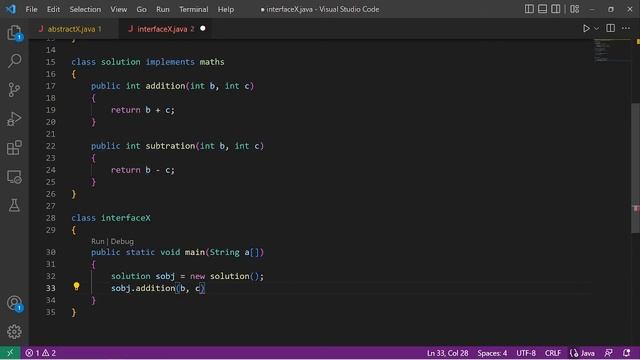Viewport: 640px width, 360px height.
Task: Switch to the abstractX.java tab
Action: click(73, 29)
